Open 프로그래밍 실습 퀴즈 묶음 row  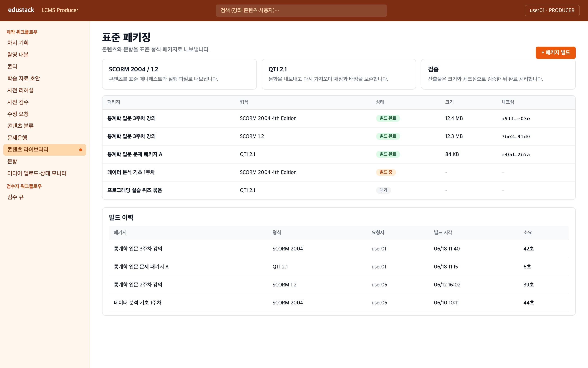click(x=339, y=190)
